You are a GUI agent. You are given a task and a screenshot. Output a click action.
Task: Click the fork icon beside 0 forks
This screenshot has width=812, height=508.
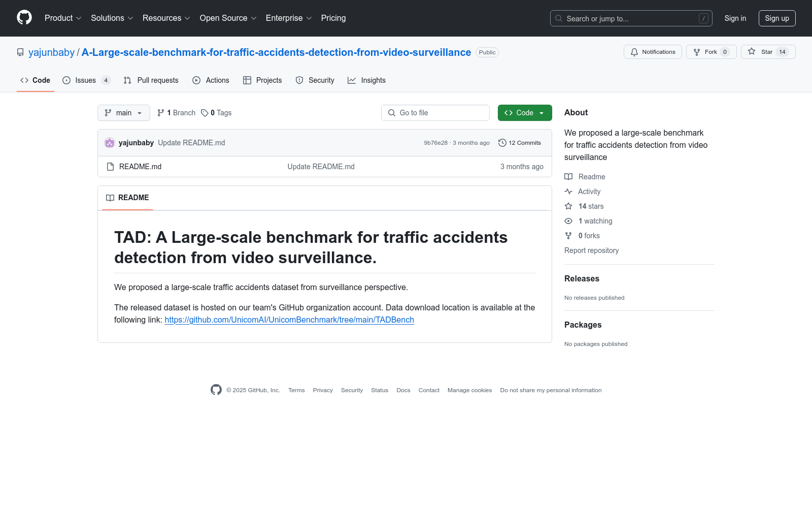pyautogui.click(x=568, y=236)
